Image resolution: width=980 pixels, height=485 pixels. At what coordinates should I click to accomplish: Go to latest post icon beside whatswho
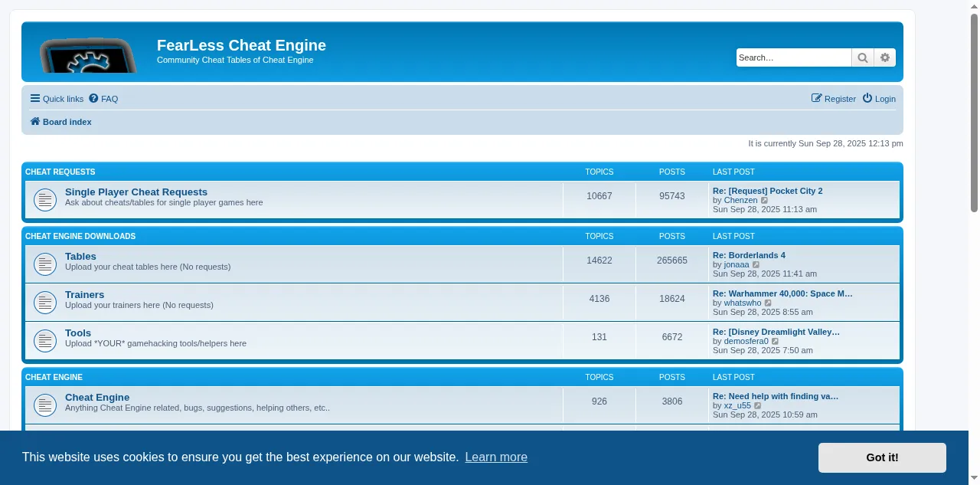[769, 303]
